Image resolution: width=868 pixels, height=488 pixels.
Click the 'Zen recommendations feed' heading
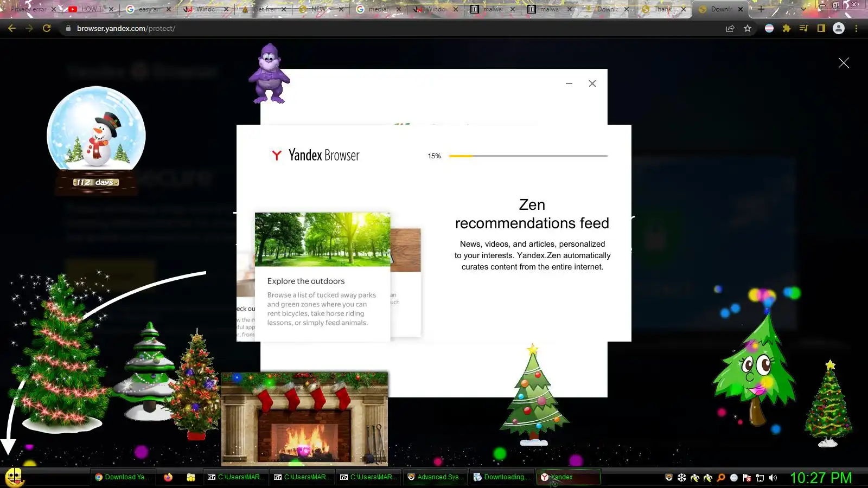[532, 214]
